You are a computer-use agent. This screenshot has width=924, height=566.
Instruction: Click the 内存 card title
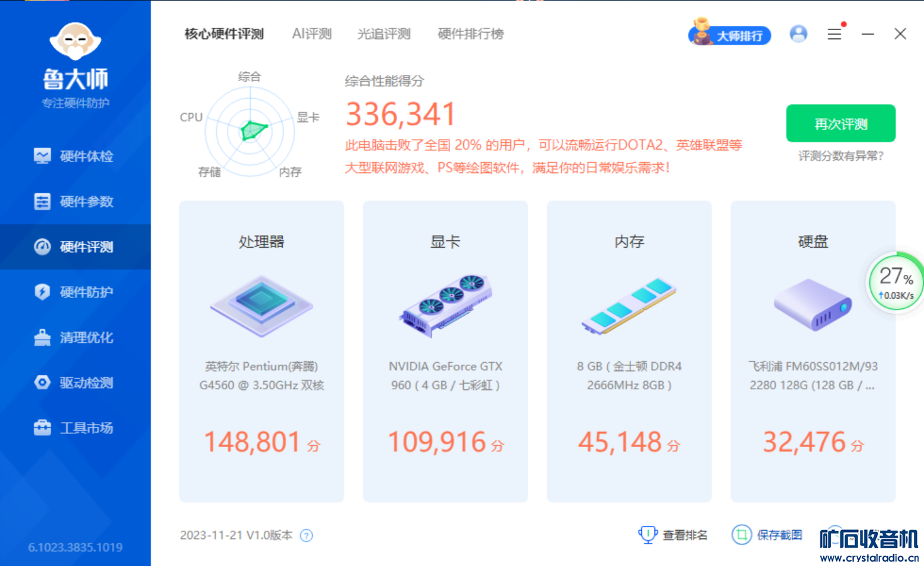click(629, 241)
